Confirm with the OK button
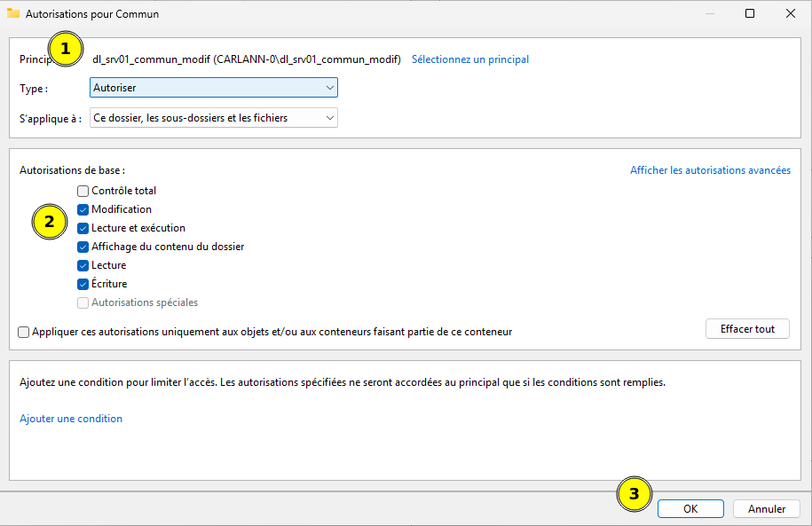Viewport: 812px width, 526px height. click(690, 509)
